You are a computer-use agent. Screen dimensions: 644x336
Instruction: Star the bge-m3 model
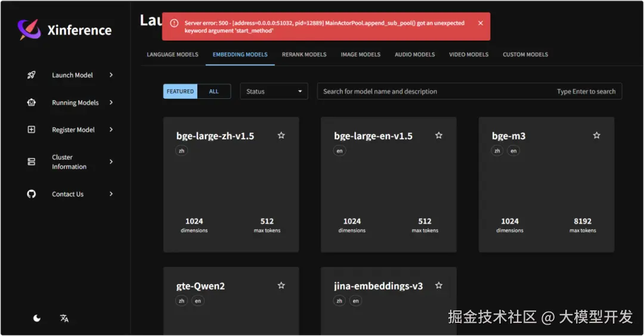click(596, 135)
